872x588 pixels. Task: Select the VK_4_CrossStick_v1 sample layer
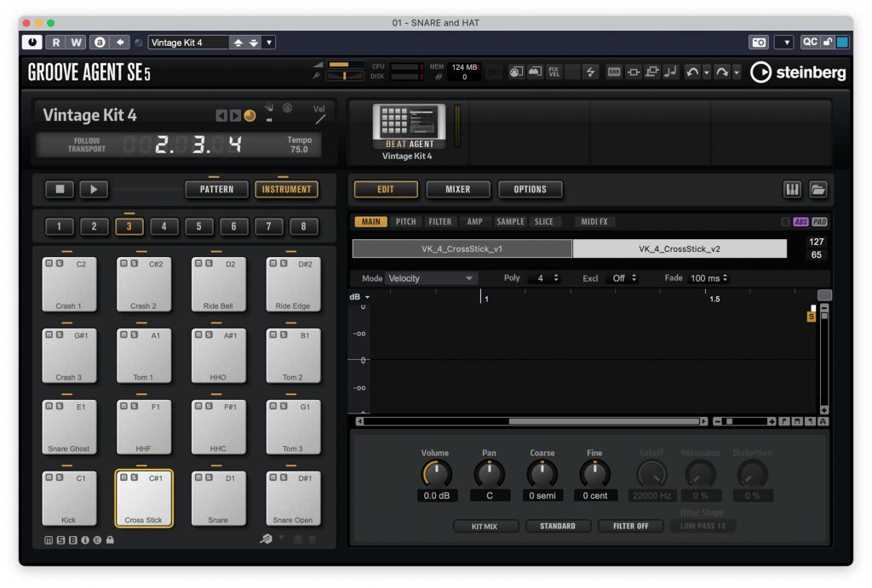[x=462, y=249]
